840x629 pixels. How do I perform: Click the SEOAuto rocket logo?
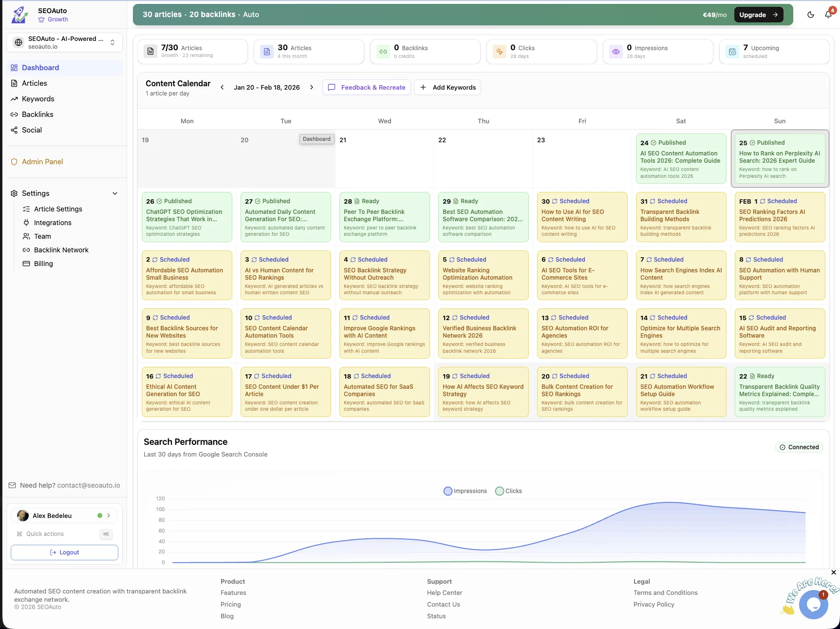(20, 15)
